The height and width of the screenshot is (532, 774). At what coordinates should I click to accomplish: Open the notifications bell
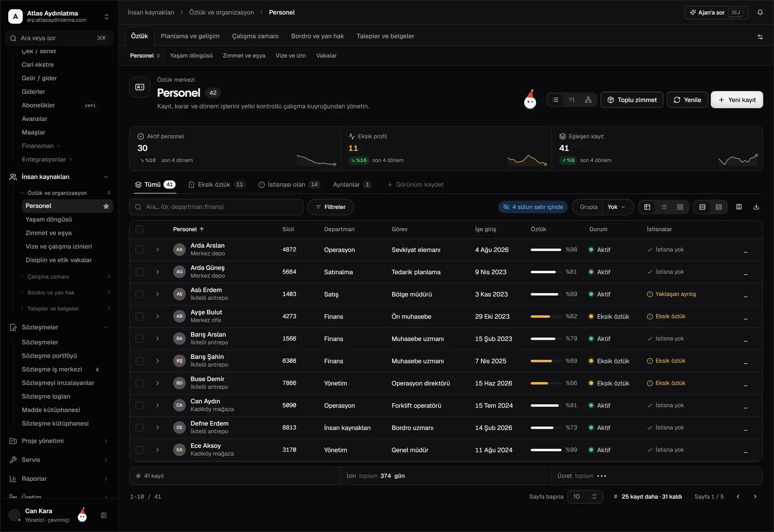click(760, 13)
